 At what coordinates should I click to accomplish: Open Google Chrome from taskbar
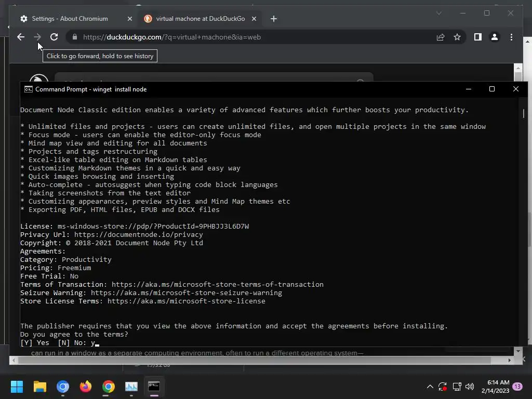click(x=108, y=387)
